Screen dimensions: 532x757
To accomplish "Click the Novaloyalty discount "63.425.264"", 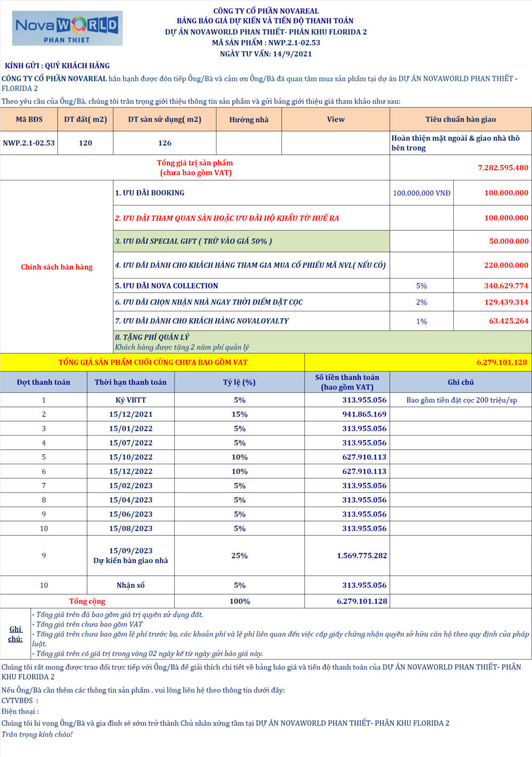I will pyautogui.click(x=509, y=321).
